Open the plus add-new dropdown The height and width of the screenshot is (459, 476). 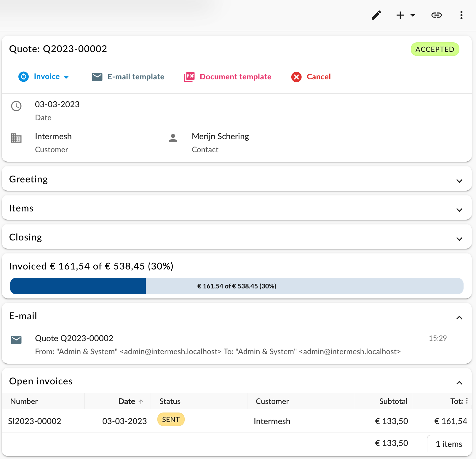coord(406,15)
